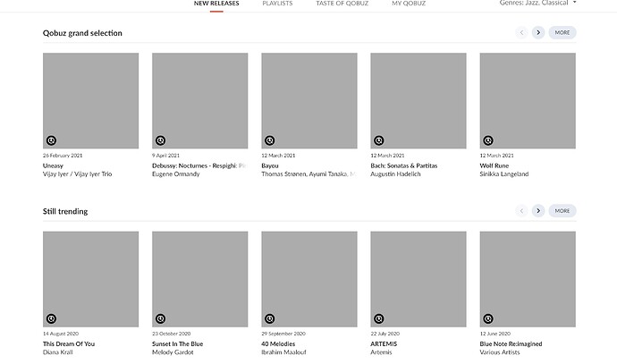This screenshot has width=617, height=364.
Task: Click the Qobuz badge on Bach: Sonatas & Partitas cover
Action: click(x=378, y=140)
